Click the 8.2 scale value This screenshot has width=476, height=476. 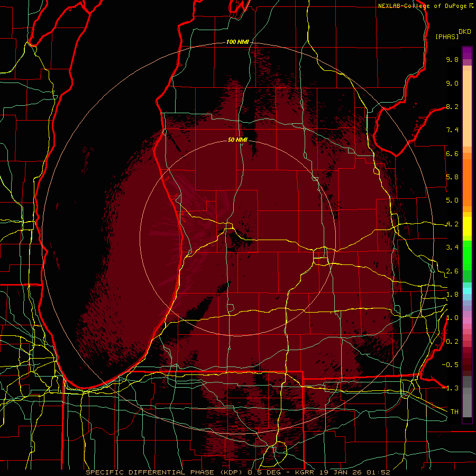tap(452, 106)
